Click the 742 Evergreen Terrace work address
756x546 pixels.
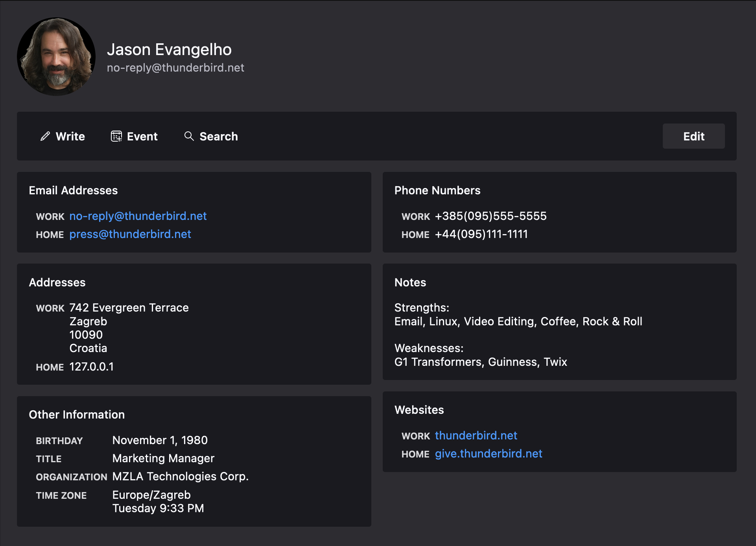pos(129,308)
